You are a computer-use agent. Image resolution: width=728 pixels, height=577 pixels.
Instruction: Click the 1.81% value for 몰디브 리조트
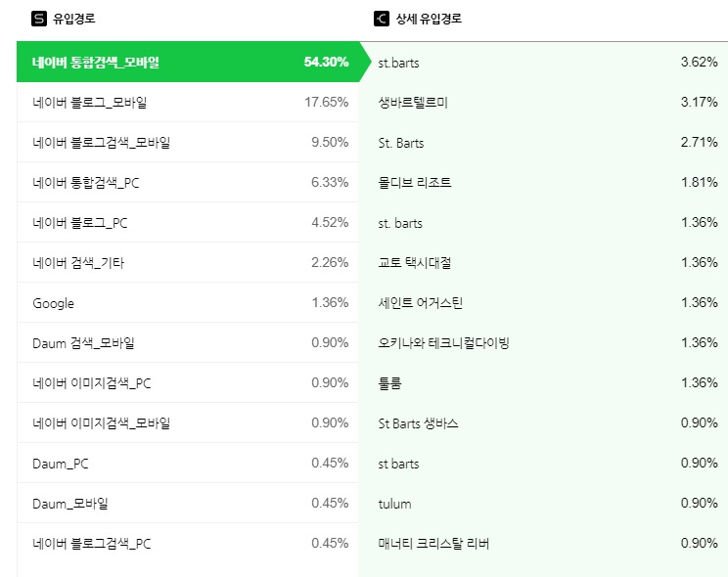700,182
